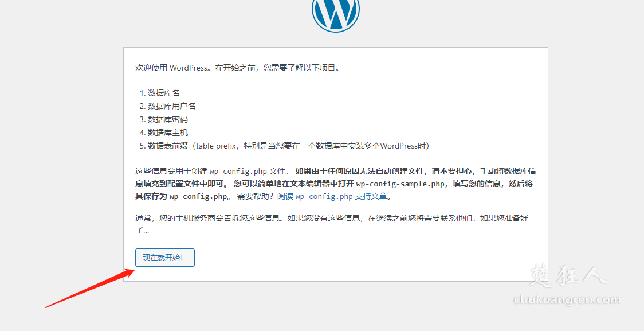The image size is (644, 331).
Task: Click the chukuangren.com watermark text
Action: coord(567,300)
